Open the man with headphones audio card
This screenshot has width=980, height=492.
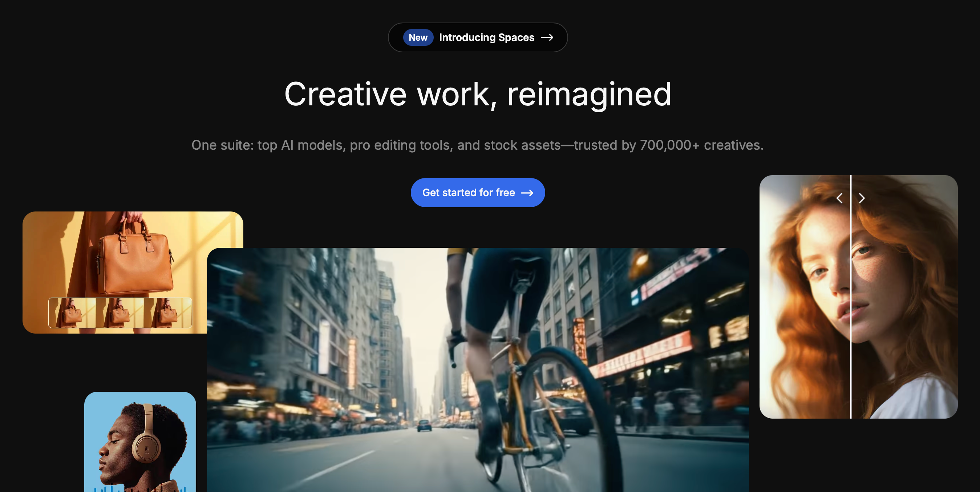(140, 442)
